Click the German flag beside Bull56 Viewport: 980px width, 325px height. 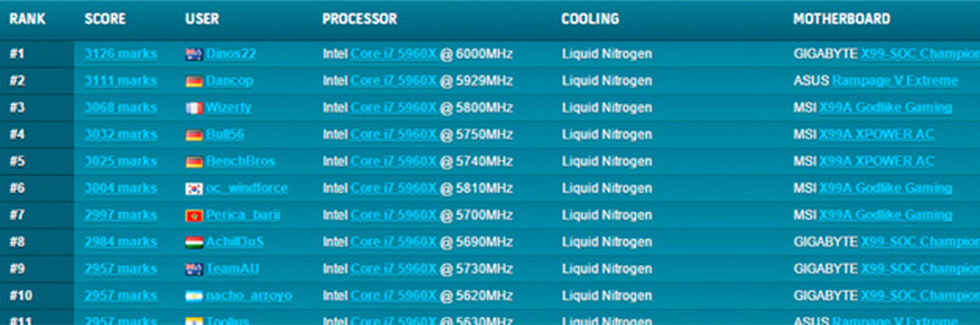[x=194, y=135]
